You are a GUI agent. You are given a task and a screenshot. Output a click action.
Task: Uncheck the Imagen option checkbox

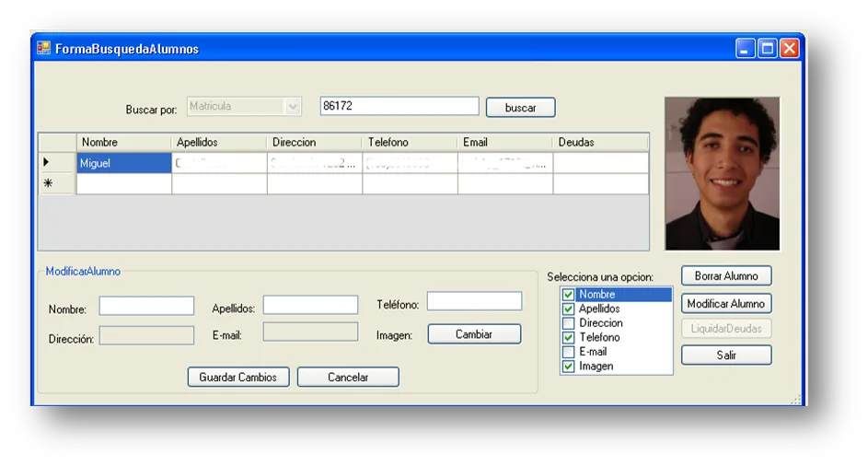coord(568,367)
